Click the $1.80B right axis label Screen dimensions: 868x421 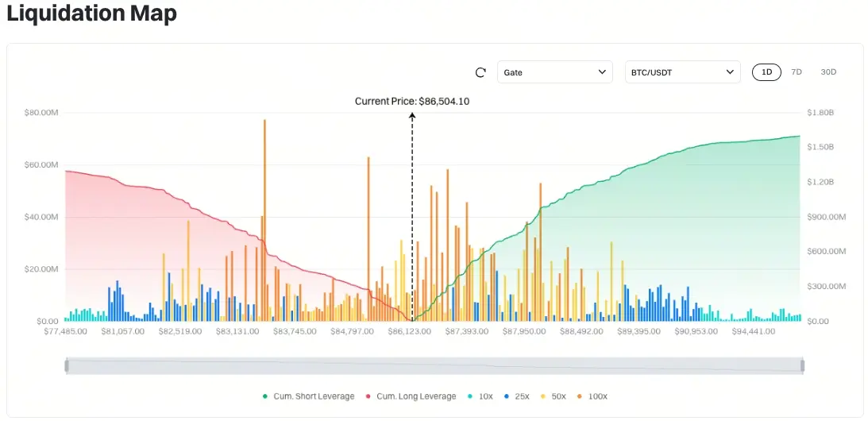tap(821, 113)
